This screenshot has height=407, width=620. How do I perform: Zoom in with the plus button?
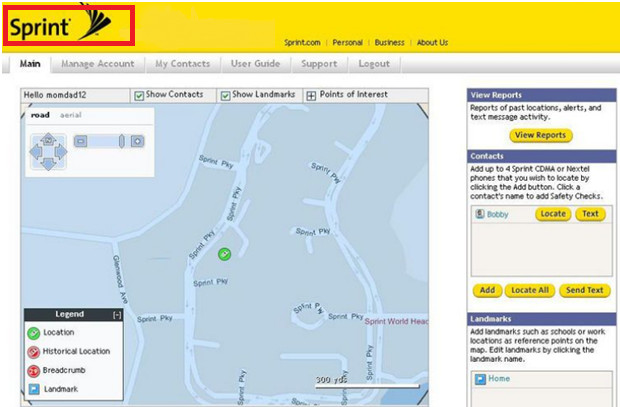pyautogui.click(x=137, y=141)
